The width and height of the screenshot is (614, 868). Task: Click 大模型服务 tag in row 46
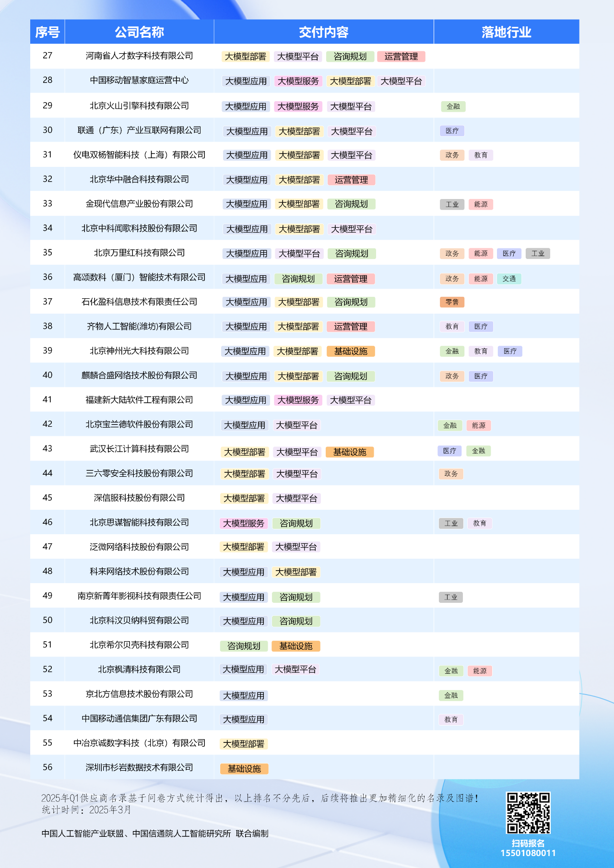click(x=244, y=523)
